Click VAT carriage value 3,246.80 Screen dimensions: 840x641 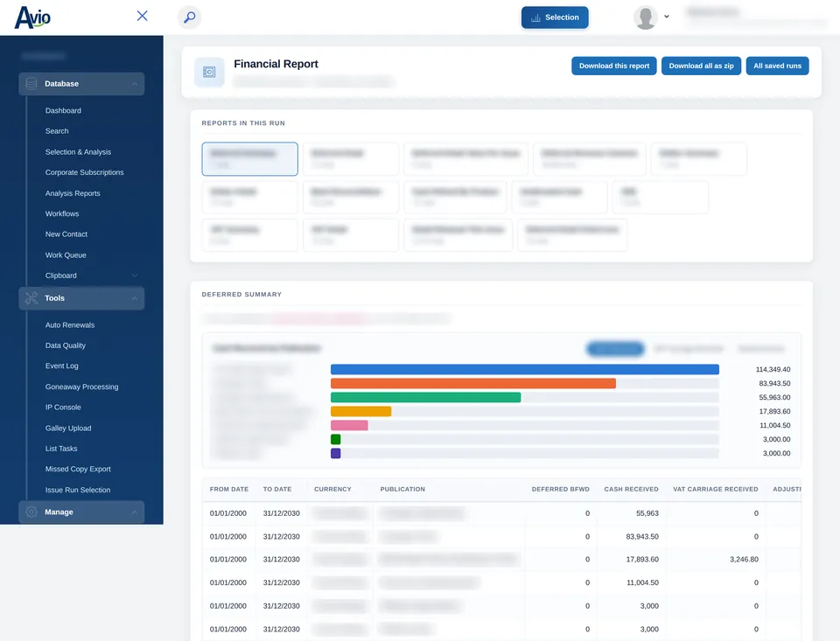[744, 559]
